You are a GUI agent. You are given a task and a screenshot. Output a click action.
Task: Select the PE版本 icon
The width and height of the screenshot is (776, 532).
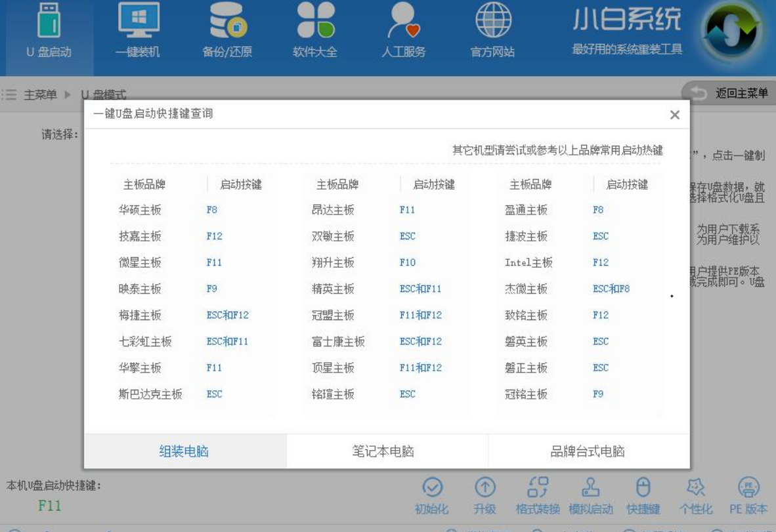(748, 488)
